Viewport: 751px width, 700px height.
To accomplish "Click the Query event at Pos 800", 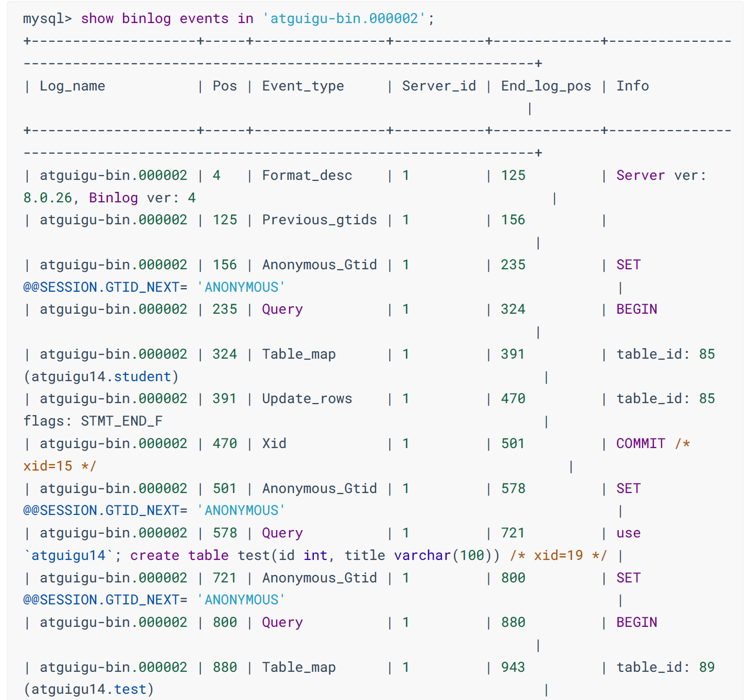I will point(282,623).
